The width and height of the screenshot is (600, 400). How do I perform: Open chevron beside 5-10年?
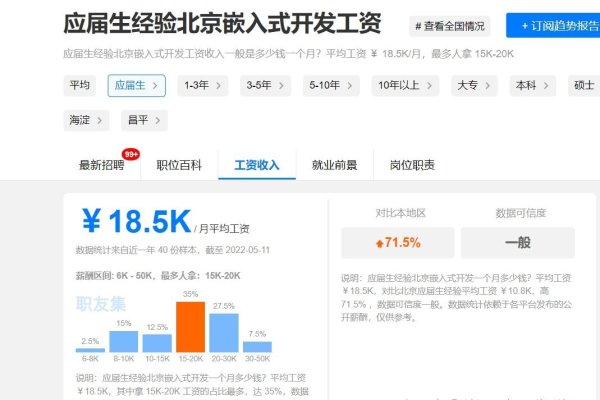coord(349,86)
